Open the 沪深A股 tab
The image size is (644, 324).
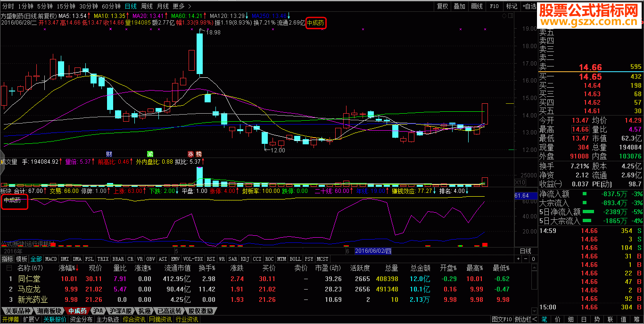point(120,311)
